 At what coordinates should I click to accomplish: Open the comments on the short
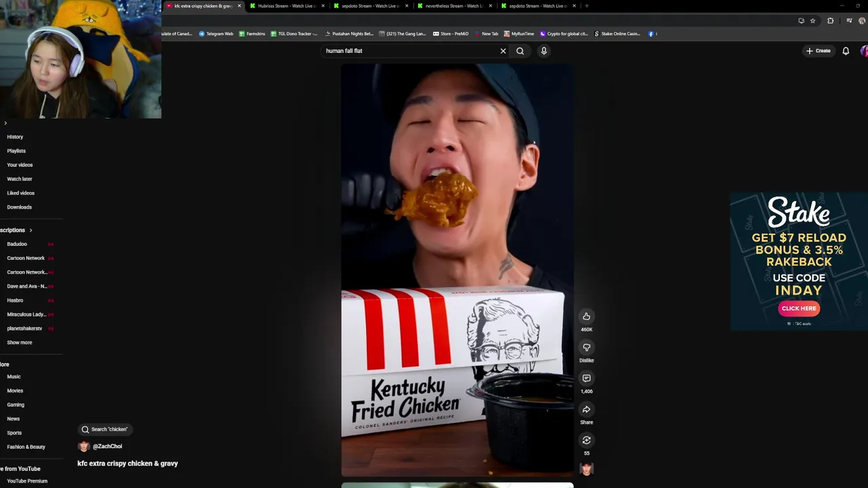point(587,378)
